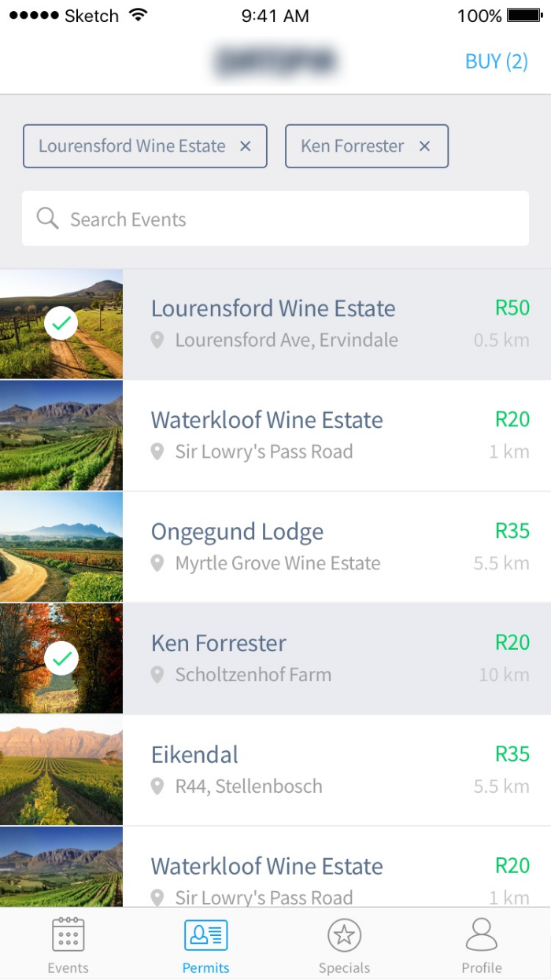Select Eikendal vineyard thumbnail image
This screenshot has width=551, height=980.
click(x=61, y=770)
